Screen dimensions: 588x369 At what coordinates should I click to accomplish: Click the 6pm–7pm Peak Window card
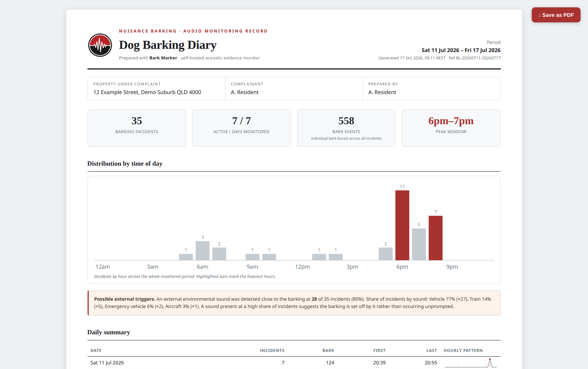click(451, 128)
